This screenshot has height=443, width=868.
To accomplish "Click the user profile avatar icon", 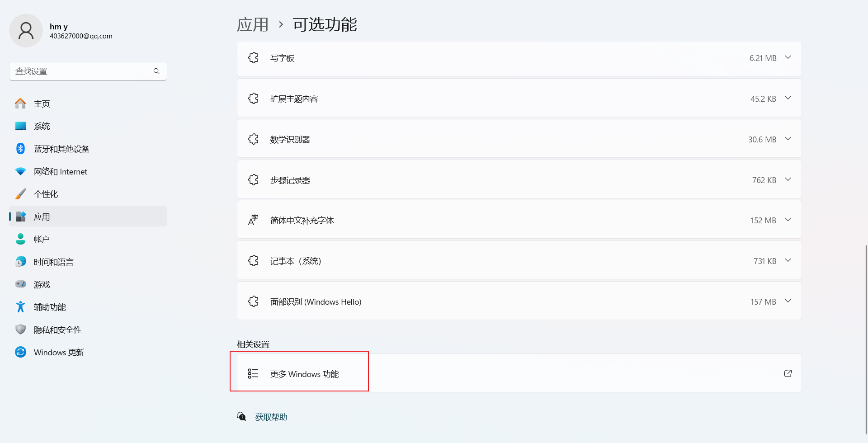I will coord(26,31).
